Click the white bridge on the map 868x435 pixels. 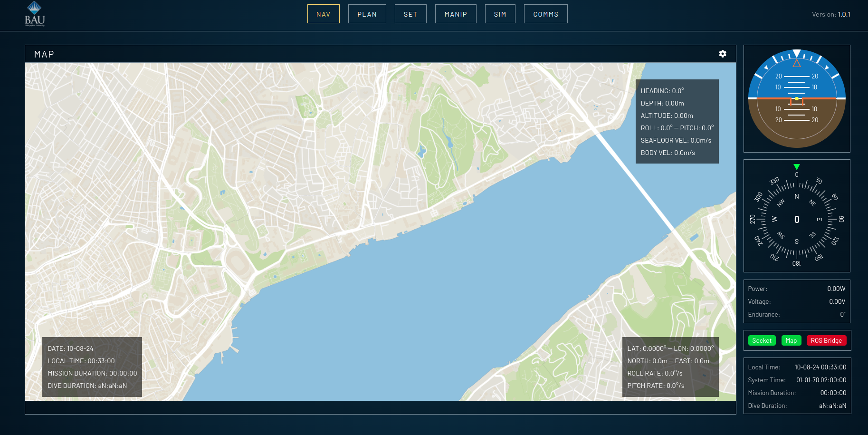[x=637, y=181]
